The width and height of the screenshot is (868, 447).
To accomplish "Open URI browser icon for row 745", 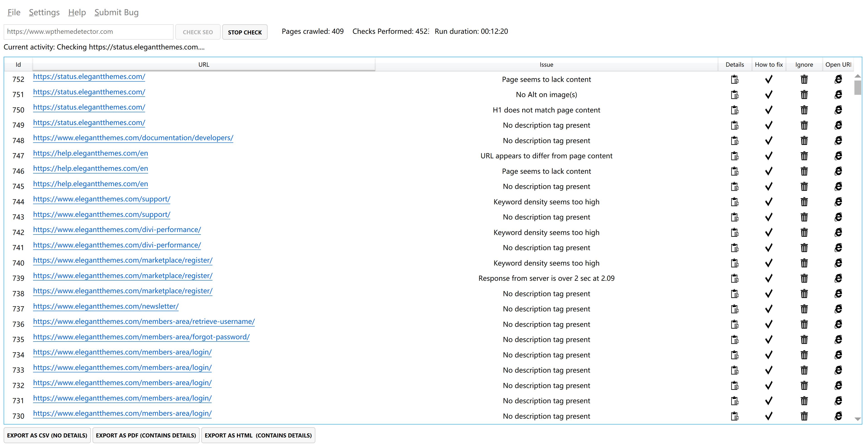I will 838,187.
